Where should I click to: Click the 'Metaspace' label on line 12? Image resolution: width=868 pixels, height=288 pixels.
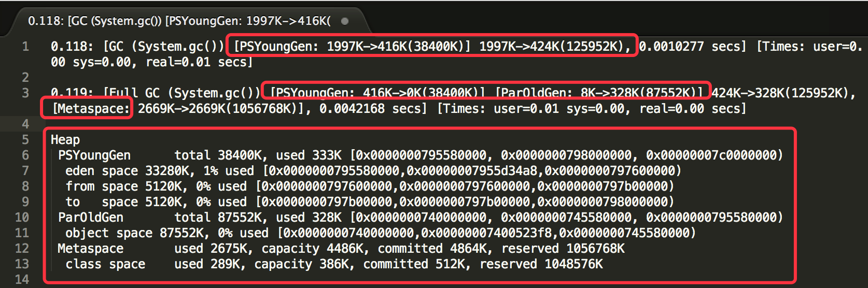coord(91,249)
